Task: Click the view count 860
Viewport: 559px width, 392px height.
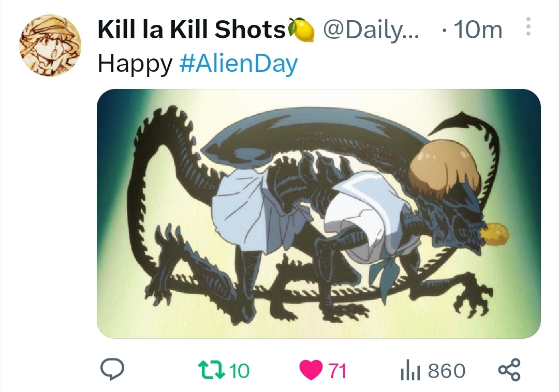Action: (x=447, y=371)
